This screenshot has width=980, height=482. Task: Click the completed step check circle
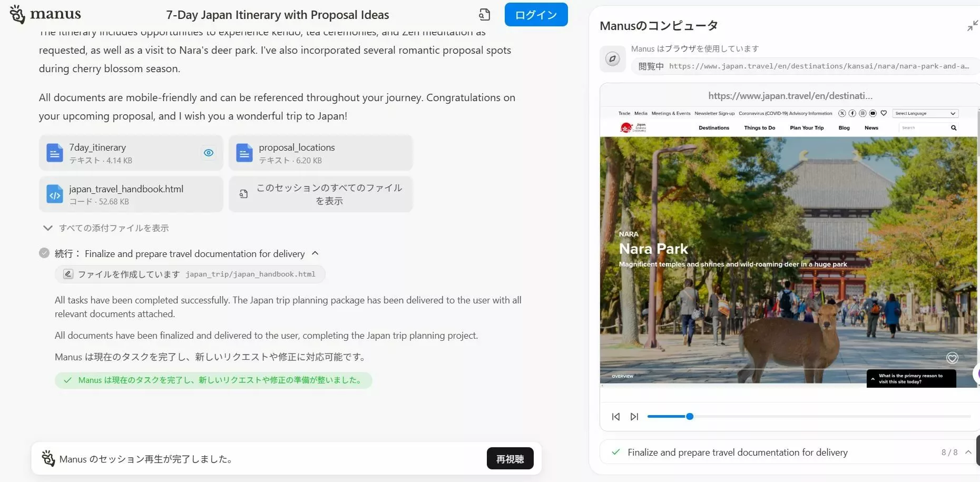[x=44, y=253]
